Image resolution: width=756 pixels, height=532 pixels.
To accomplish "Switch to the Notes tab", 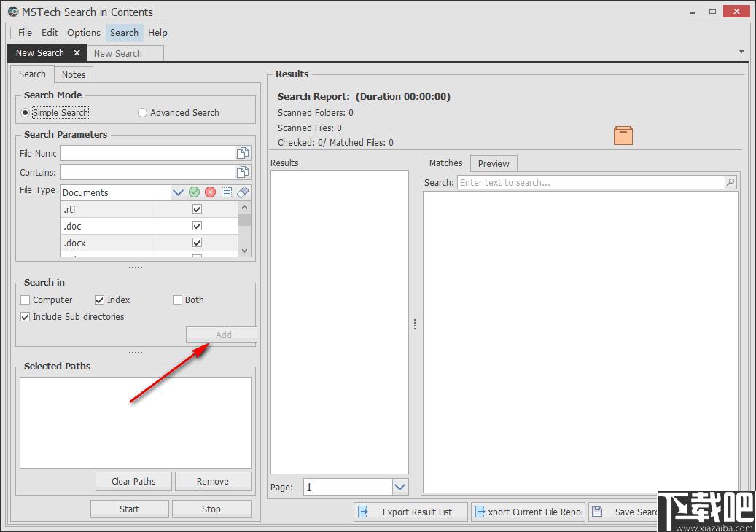I will [74, 74].
